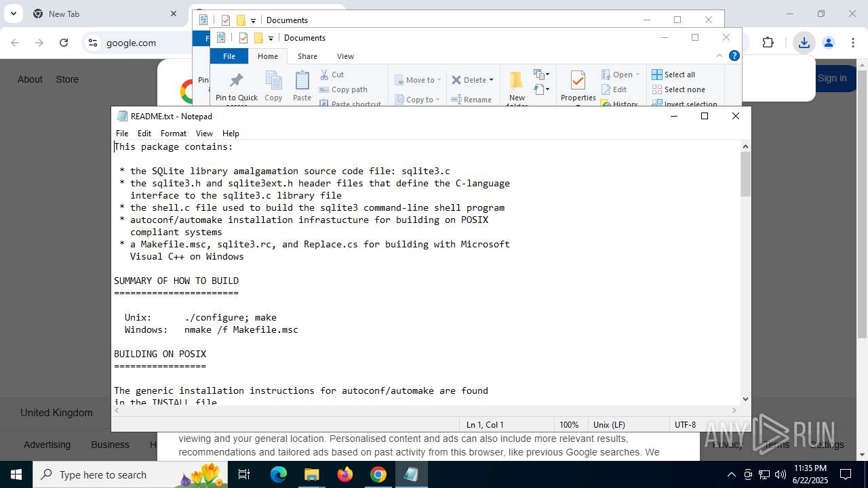Open the Chrome profile avatar
Screen dimensions: 868x488
coord(828,43)
